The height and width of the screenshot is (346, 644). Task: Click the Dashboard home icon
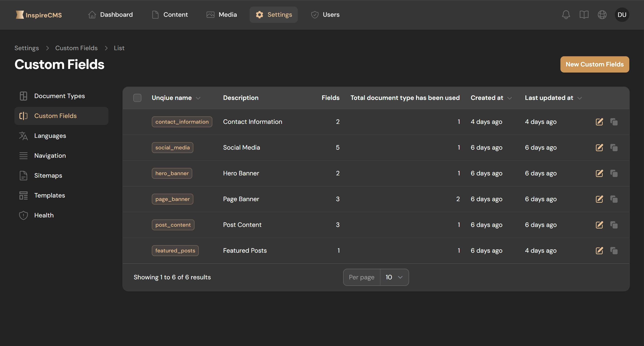pyautogui.click(x=92, y=14)
